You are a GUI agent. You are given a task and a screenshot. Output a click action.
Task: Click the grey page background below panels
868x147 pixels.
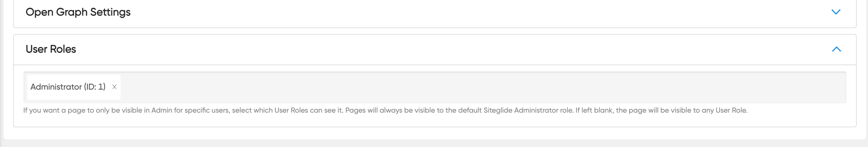click(434, 144)
